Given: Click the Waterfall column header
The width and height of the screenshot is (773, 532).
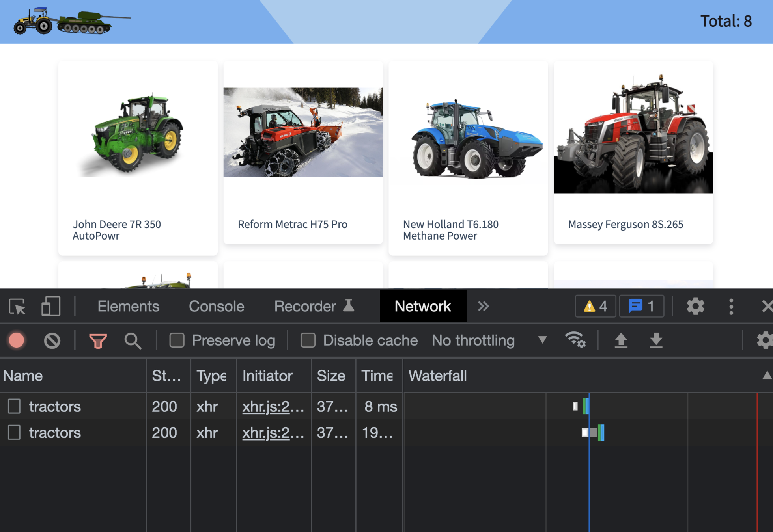Looking at the screenshot, I should tap(588, 376).
